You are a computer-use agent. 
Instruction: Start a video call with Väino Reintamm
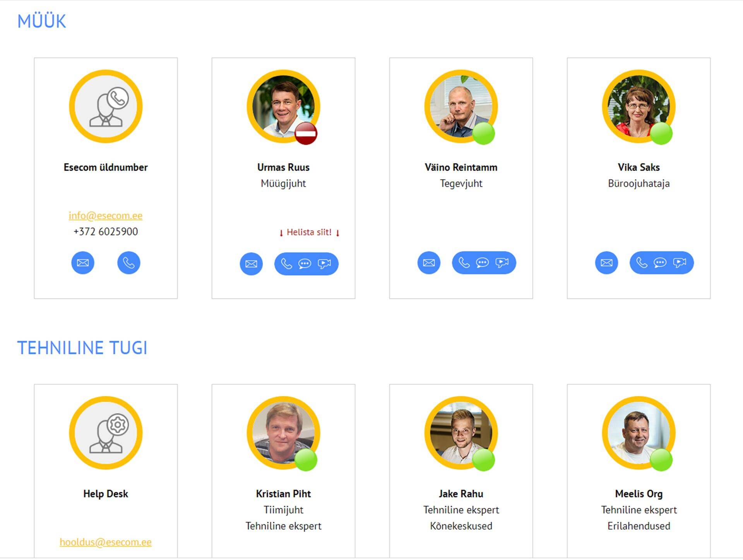(x=502, y=263)
